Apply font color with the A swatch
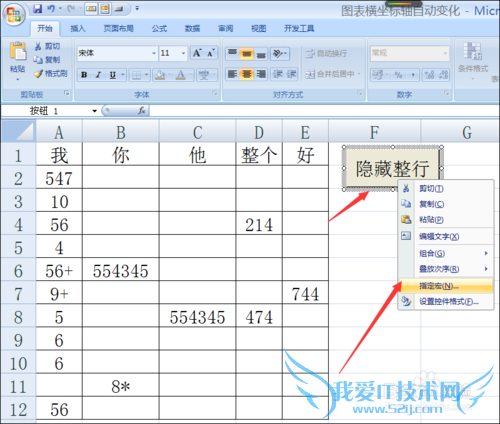 [x=180, y=75]
